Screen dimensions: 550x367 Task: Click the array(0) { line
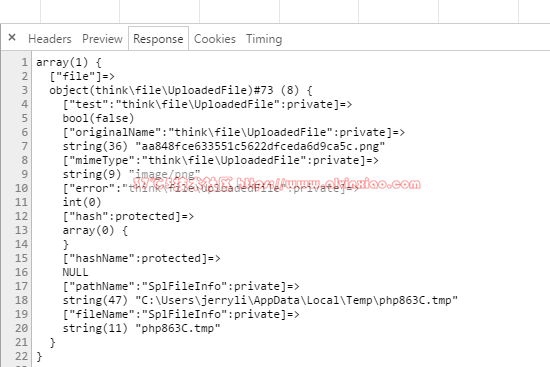(95, 231)
